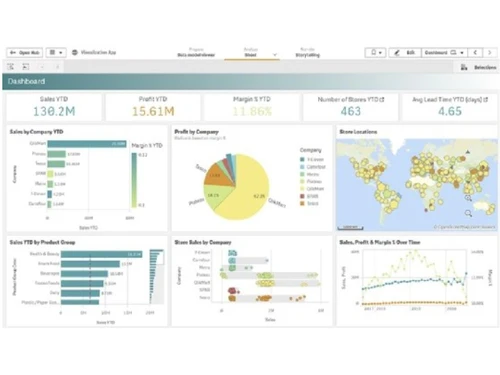This screenshot has height=375, width=500.
Task: Open the navigation menu dropdown
Action: tap(56, 53)
